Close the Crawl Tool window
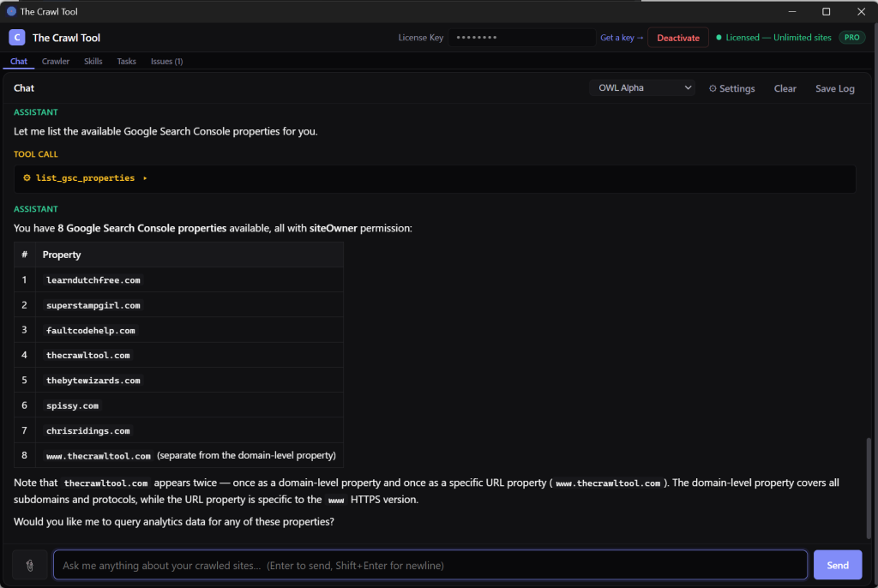Screen dimensions: 878x588 pyautogui.click(x=861, y=11)
